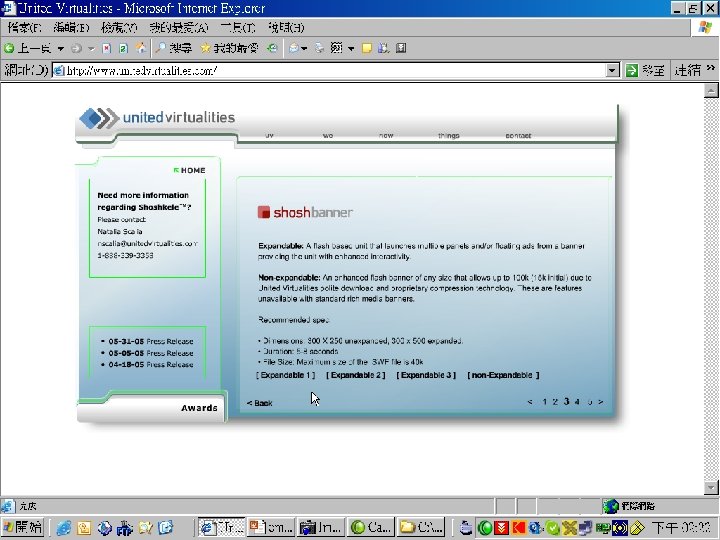
Task: Switch to the folder window taskbar button
Action: pyautogui.click(x=422, y=527)
